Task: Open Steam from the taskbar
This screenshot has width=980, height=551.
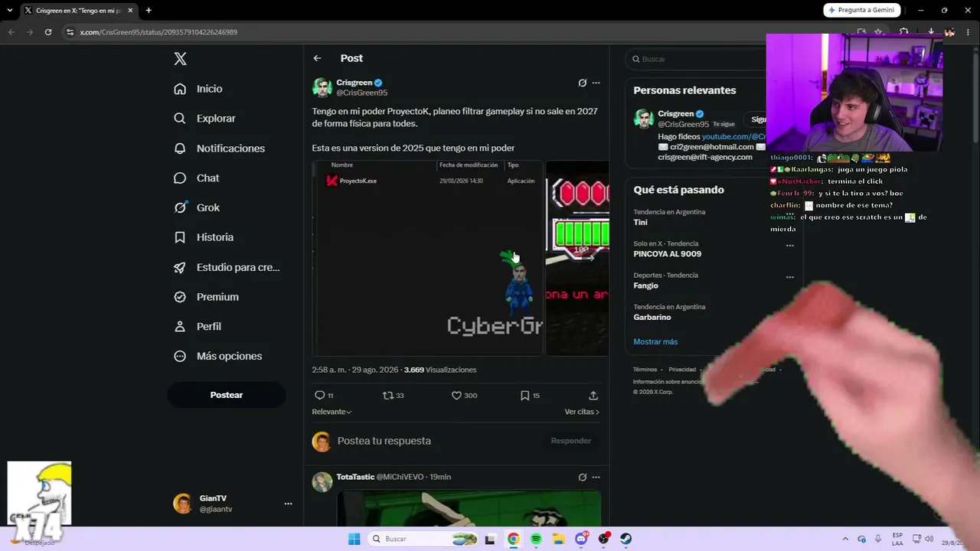Action: coord(626,539)
